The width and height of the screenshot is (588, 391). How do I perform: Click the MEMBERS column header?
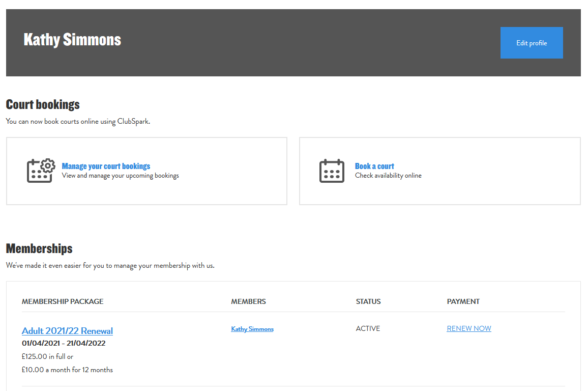click(x=248, y=301)
